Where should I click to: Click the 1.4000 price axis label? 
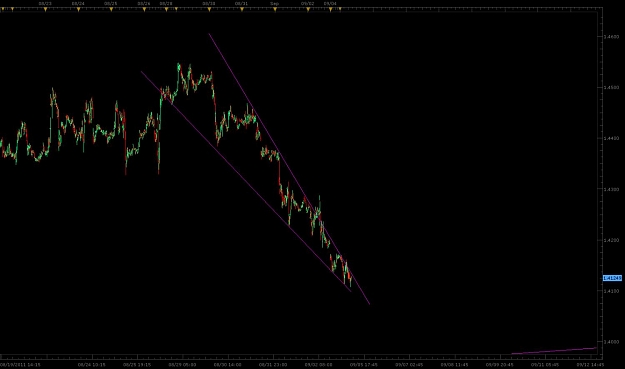pos(611,342)
